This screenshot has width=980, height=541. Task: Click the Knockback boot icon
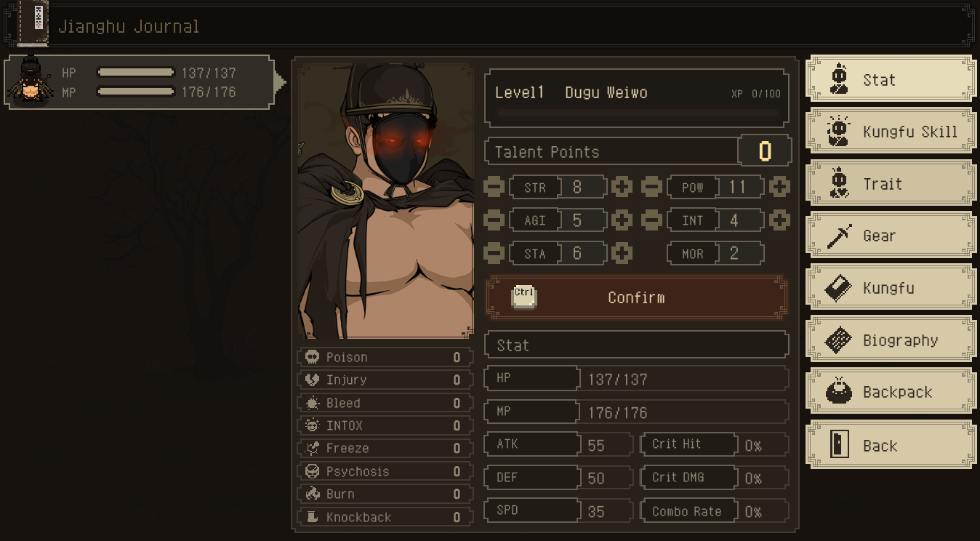[312, 517]
